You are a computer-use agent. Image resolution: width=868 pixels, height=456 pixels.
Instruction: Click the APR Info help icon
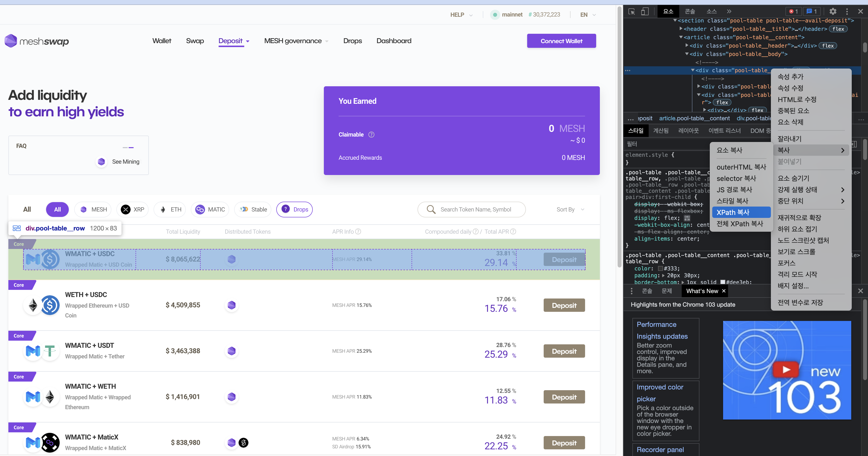point(358,231)
